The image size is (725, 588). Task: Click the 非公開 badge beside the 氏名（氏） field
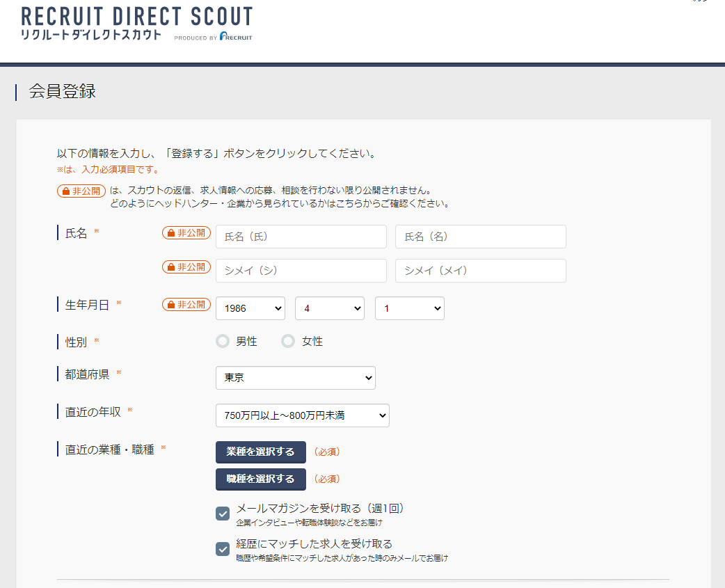click(x=186, y=233)
